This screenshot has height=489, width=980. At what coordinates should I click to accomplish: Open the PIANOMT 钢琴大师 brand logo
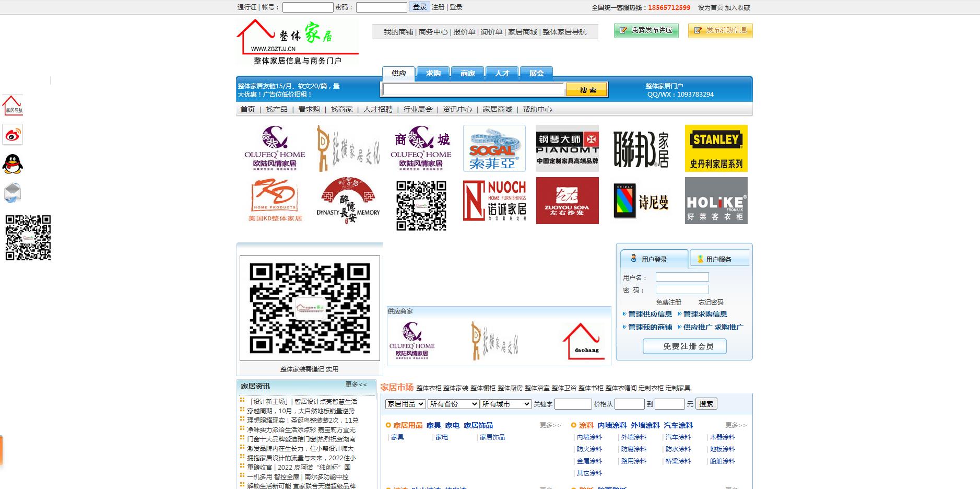(568, 148)
